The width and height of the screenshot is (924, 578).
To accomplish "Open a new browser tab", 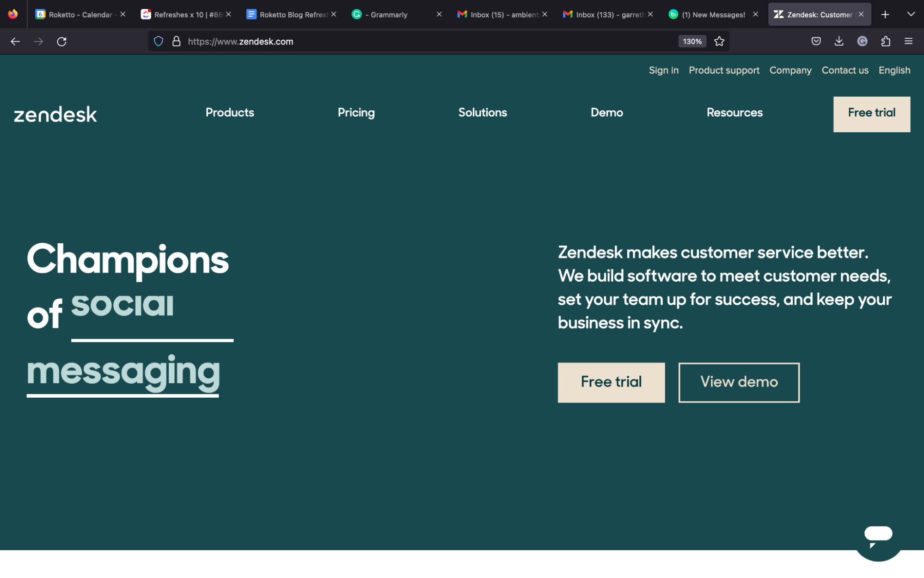I will click(885, 14).
